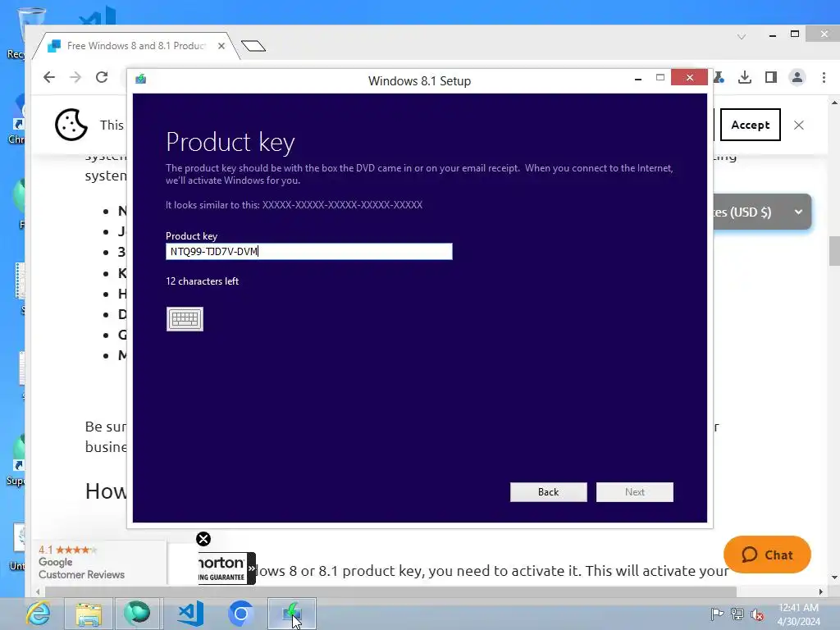Open the network tray icon
The image size is (840, 630).
coord(737,614)
